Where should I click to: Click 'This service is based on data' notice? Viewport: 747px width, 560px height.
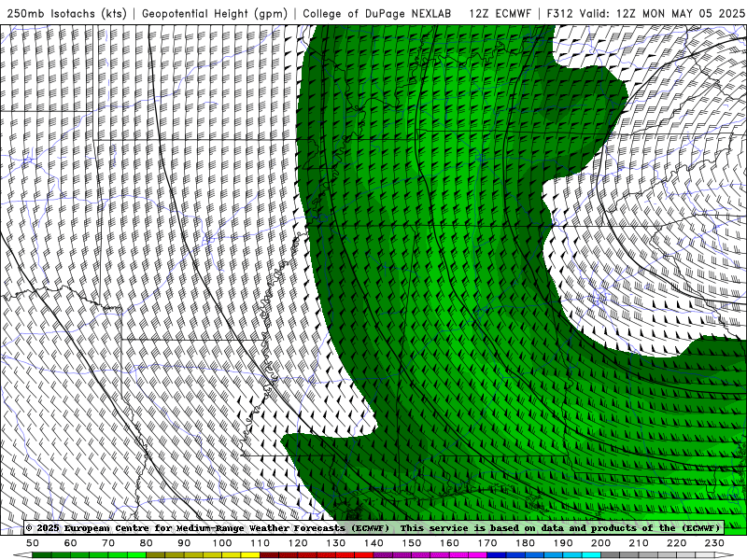(x=484, y=527)
